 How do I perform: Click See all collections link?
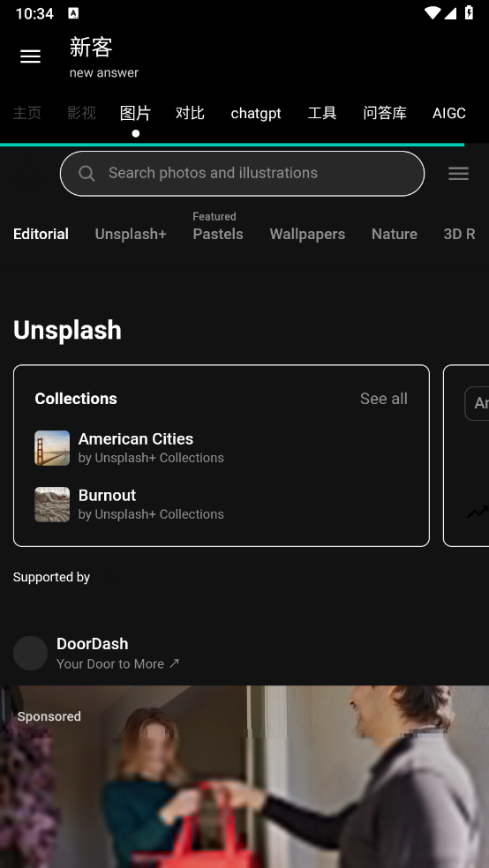tap(384, 399)
